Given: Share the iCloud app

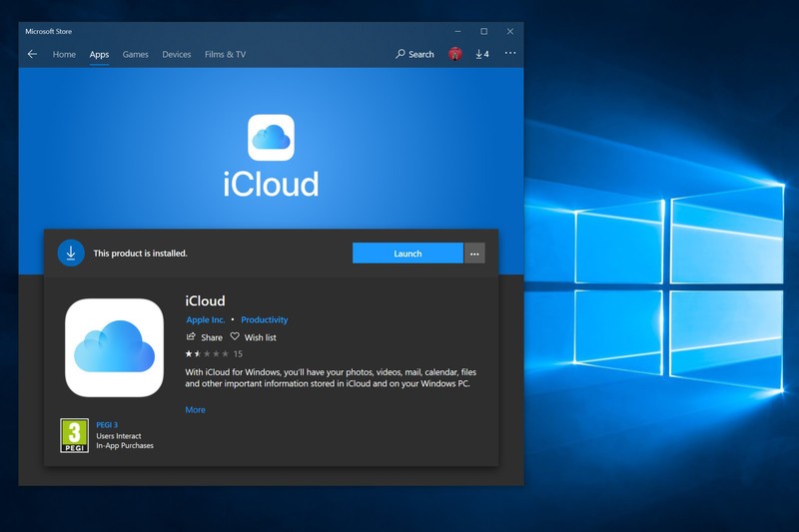Looking at the screenshot, I should click(205, 337).
